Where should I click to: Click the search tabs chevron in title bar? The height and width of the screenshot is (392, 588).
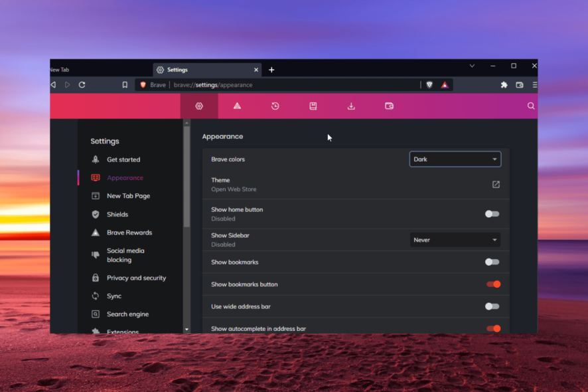click(472, 66)
